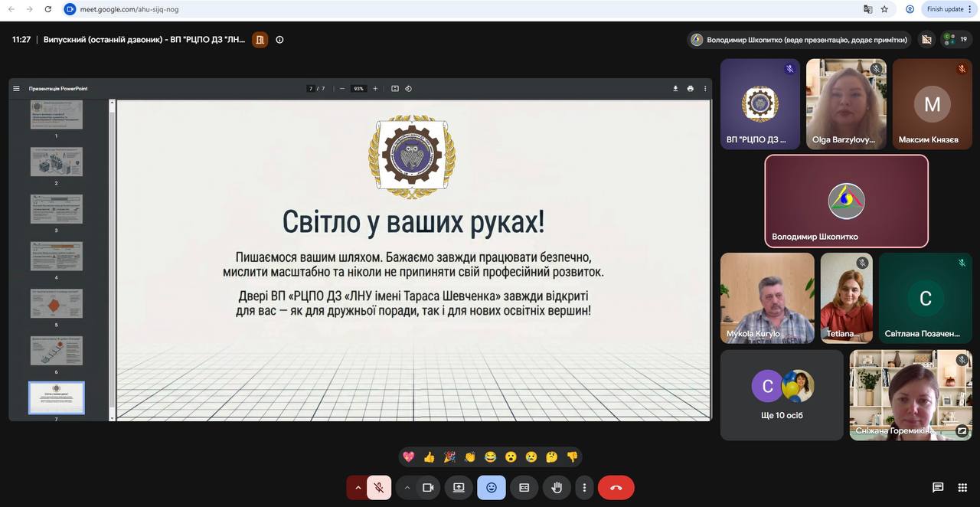The image size is (980, 507).
Task: Open the emoji reactions panel button
Action: pyautogui.click(x=492, y=488)
